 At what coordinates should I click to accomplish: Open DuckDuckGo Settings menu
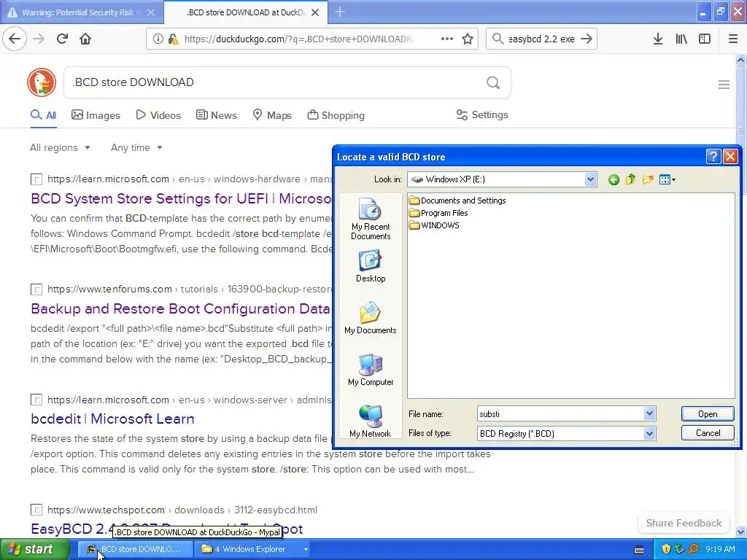482,114
